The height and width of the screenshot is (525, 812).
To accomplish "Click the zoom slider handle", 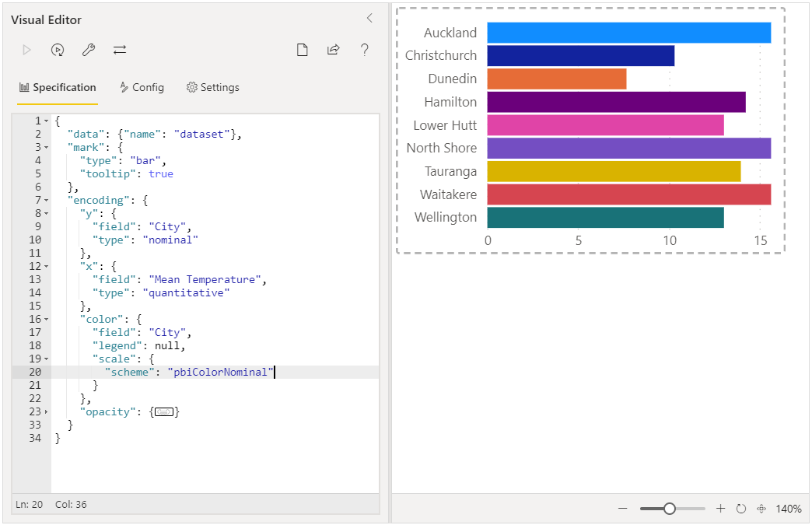I will 669,509.
